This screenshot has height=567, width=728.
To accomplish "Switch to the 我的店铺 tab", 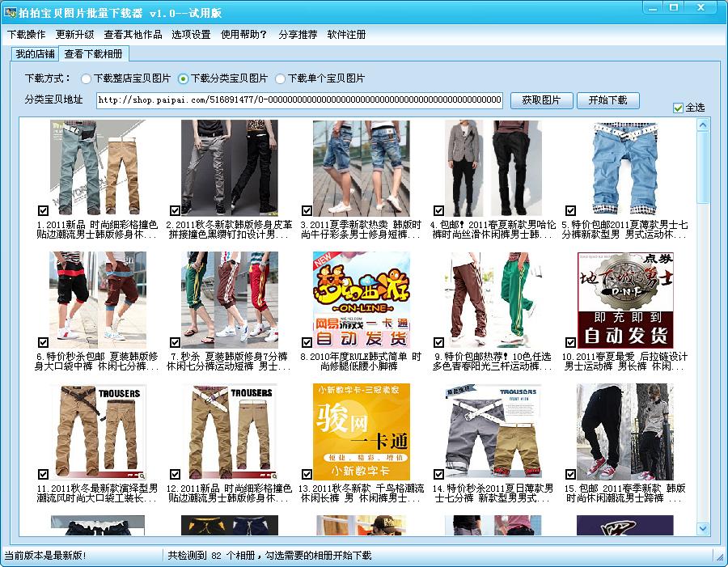I will (x=35, y=54).
